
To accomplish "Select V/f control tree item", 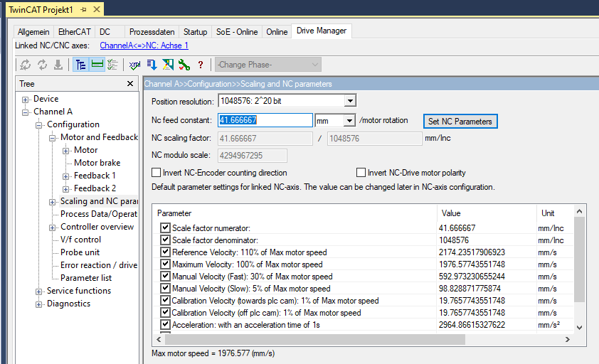I will [x=80, y=240].
